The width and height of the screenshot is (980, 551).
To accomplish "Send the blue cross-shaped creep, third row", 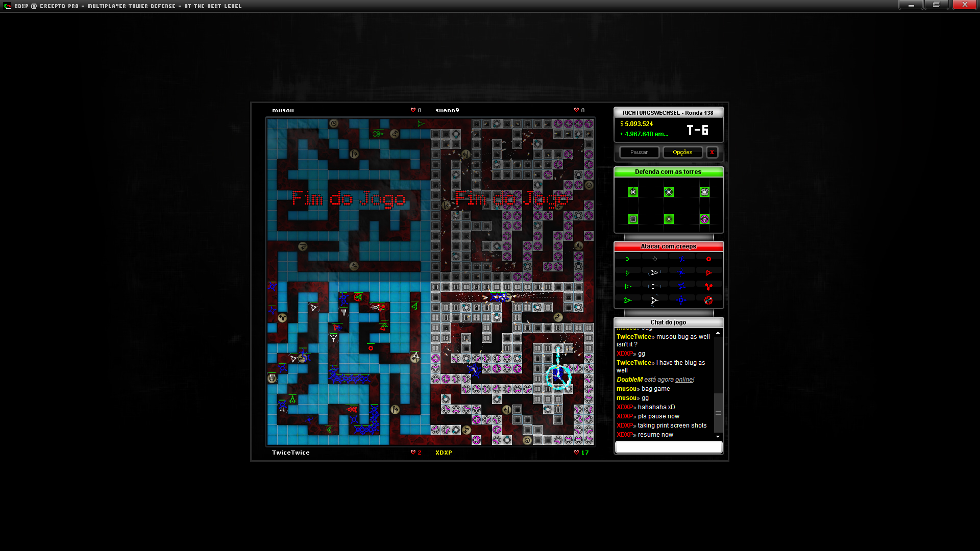I will [x=681, y=286].
